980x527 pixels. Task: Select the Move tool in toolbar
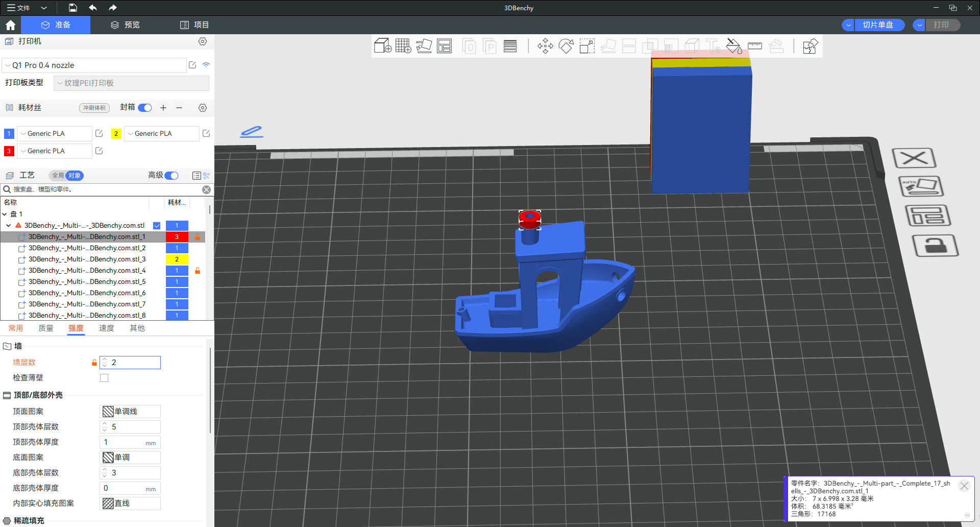[545, 46]
